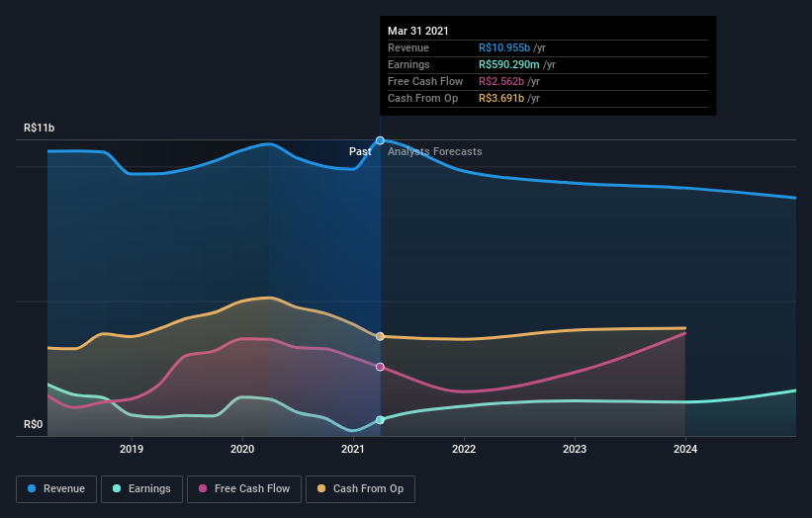
Task: Click the 'Cash From Op' tooltip row label
Action: tap(422, 98)
